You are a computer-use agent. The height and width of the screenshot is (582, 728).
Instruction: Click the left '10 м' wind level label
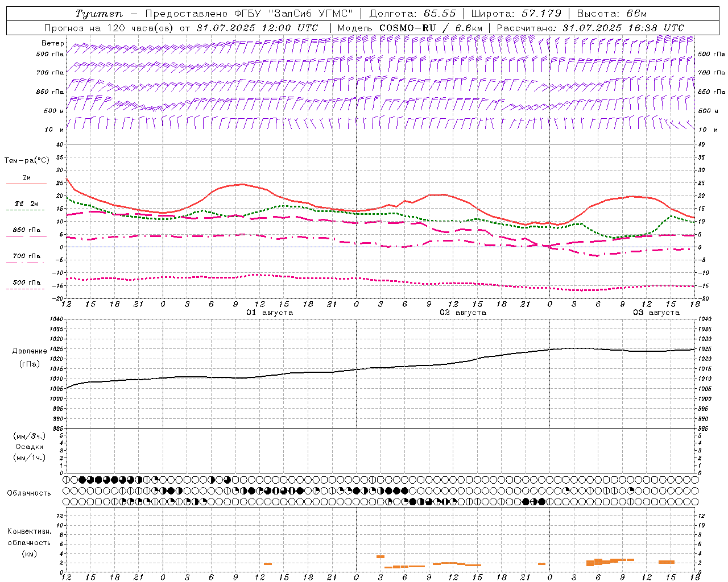click(x=55, y=130)
